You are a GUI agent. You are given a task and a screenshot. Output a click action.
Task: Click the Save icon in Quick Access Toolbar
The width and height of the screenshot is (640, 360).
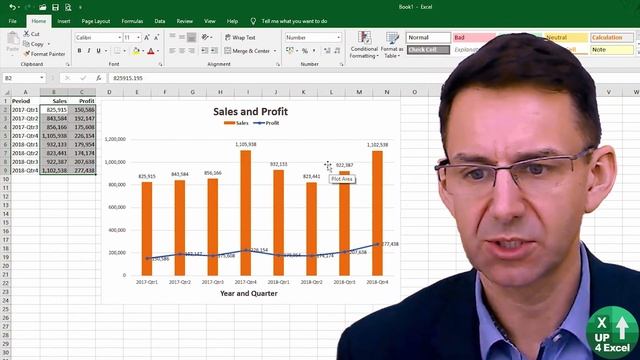click(x=55, y=7)
